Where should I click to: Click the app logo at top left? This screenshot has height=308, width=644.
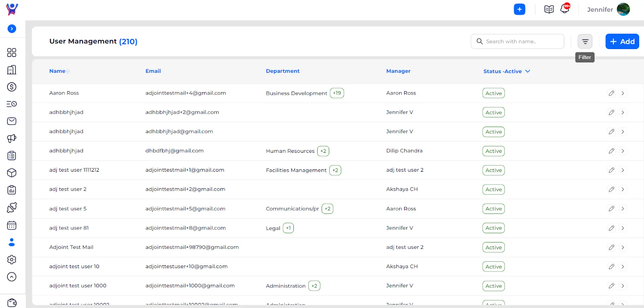12,9
